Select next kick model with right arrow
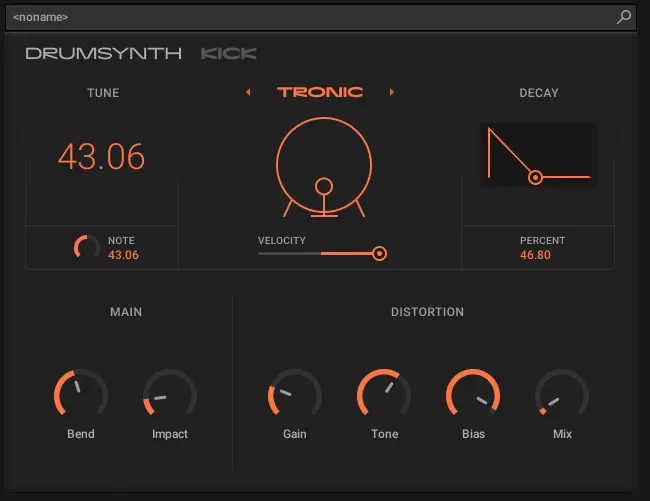The height and width of the screenshot is (501, 650). (391, 92)
